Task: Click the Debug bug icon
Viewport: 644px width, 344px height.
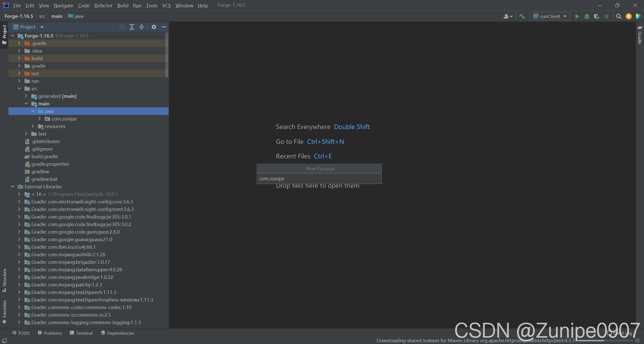Action: (x=587, y=16)
